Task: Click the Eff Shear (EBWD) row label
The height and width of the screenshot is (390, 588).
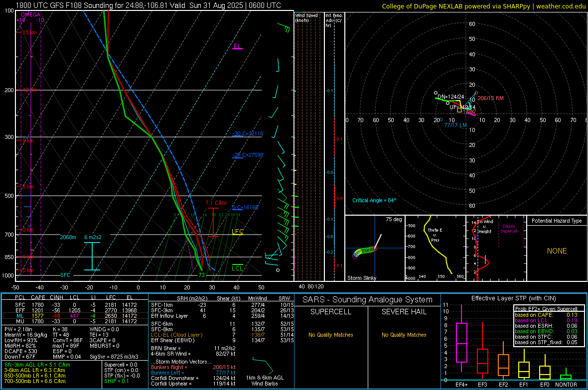Action: point(173,340)
